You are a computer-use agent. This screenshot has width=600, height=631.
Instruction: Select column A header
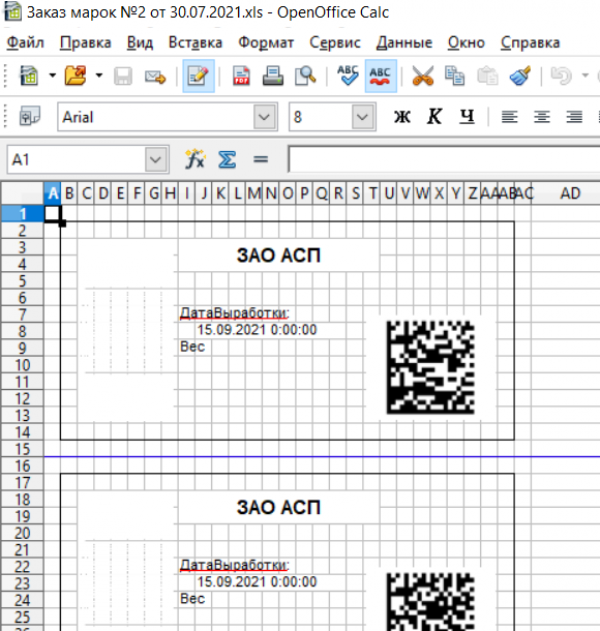(52, 194)
